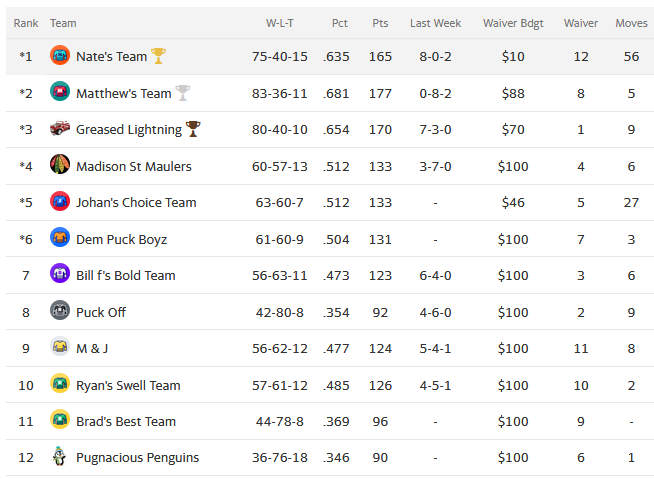Click the Waiver Bdgt column header

click(x=513, y=23)
